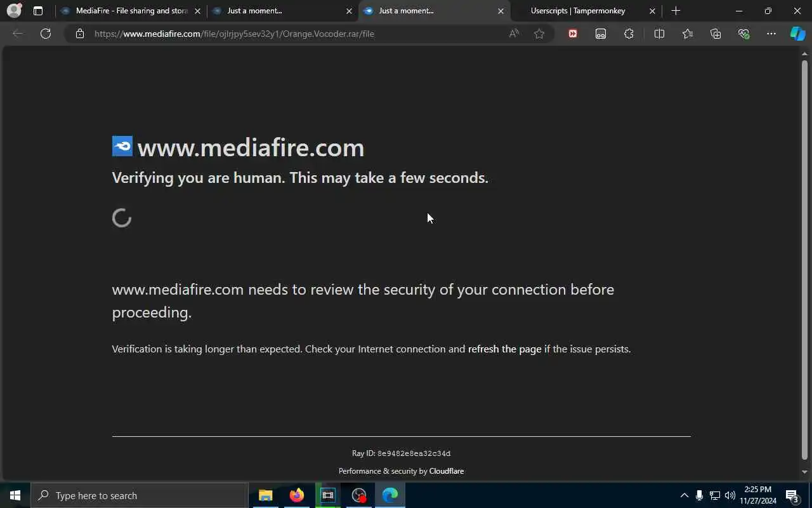
Task: Open the red extension icon in toolbar
Action: click(573, 34)
